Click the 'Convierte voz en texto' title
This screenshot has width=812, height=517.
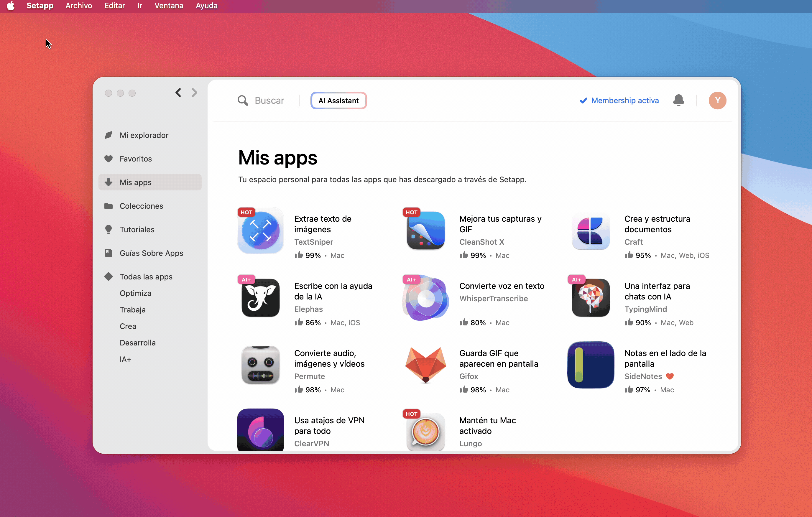pyautogui.click(x=502, y=286)
